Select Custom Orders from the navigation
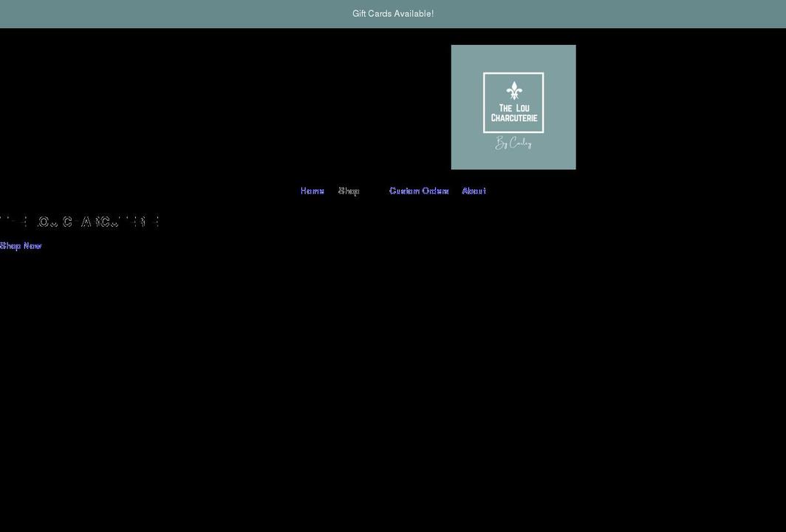The height and width of the screenshot is (532, 786). (x=419, y=190)
